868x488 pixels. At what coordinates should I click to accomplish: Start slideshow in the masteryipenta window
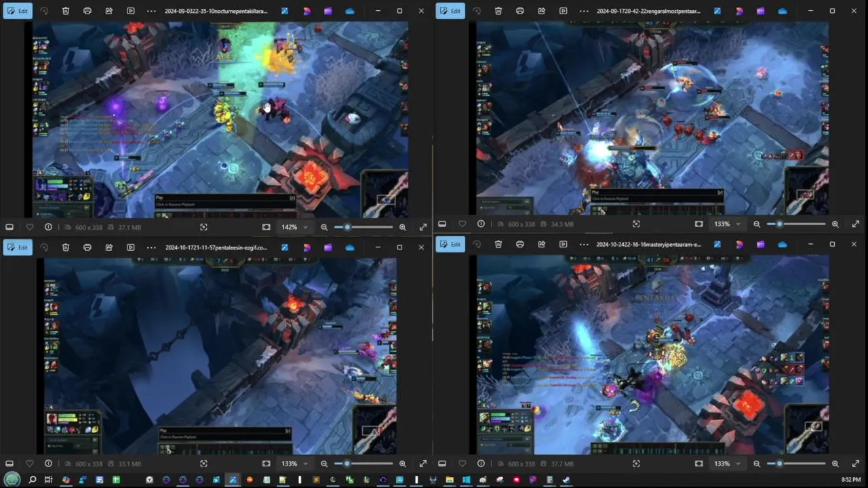tap(563, 244)
